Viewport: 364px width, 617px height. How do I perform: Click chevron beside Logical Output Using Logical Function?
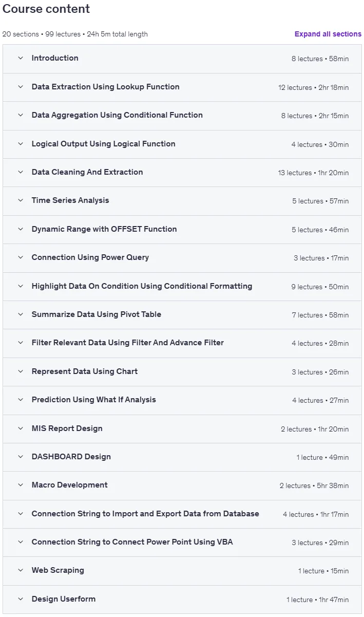(x=21, y=144)
